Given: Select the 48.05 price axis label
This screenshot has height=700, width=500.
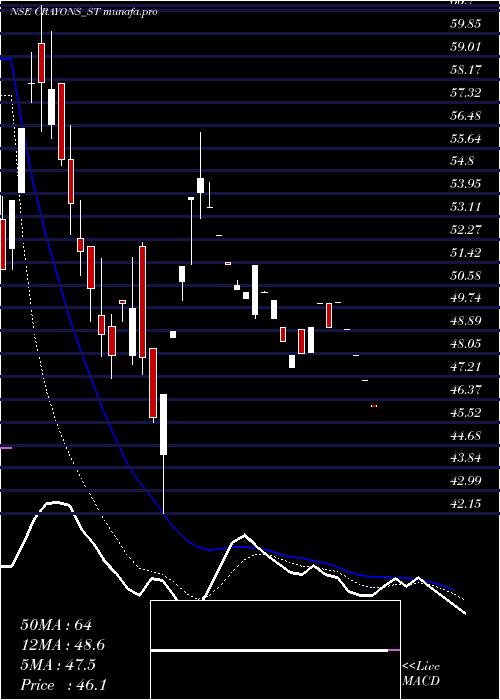Looking at the screenshot, I should pyautogui.click(x=466, y=344).
